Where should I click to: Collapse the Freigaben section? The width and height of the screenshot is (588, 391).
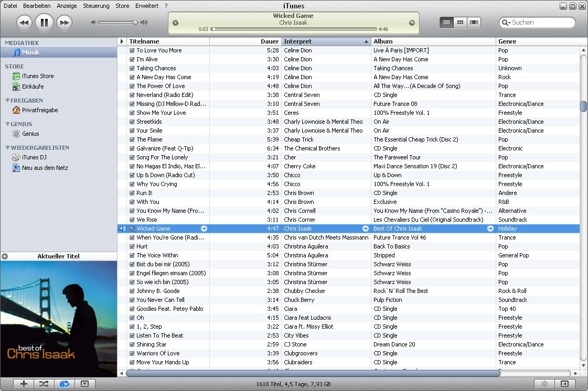[8, 101]
